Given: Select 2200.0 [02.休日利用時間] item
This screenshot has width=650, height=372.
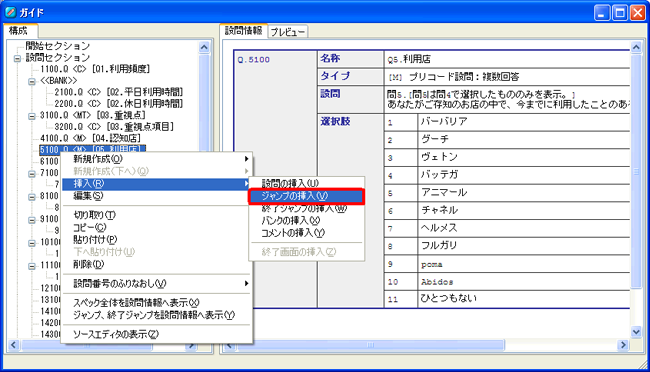Looking at the screenshot, I should click(x=119, y=104).
